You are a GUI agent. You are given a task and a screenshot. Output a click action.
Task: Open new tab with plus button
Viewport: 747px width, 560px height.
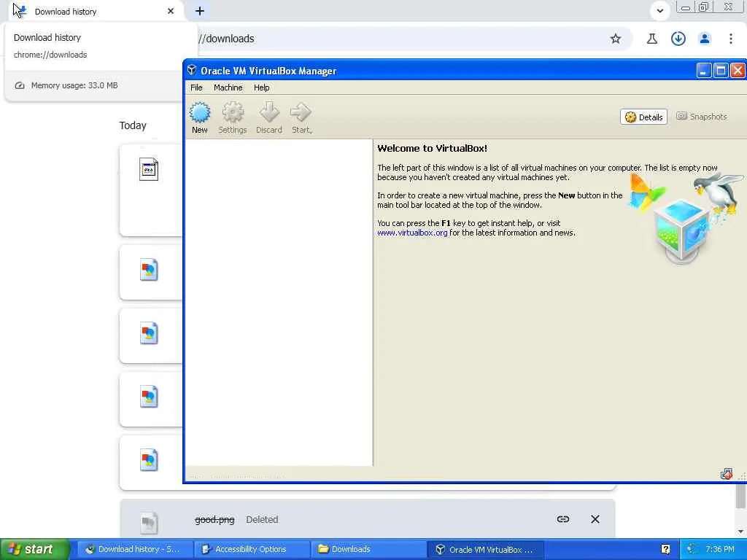pos(200,11)
